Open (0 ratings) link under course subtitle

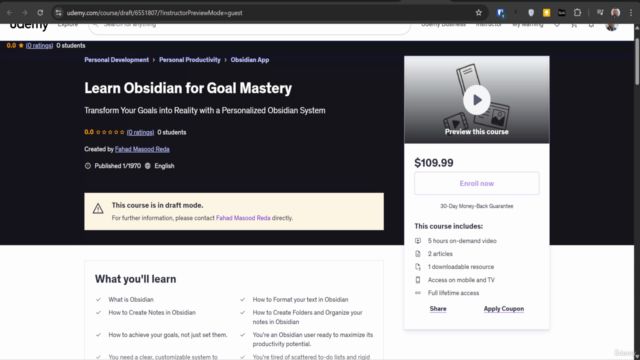click(140, 132)
